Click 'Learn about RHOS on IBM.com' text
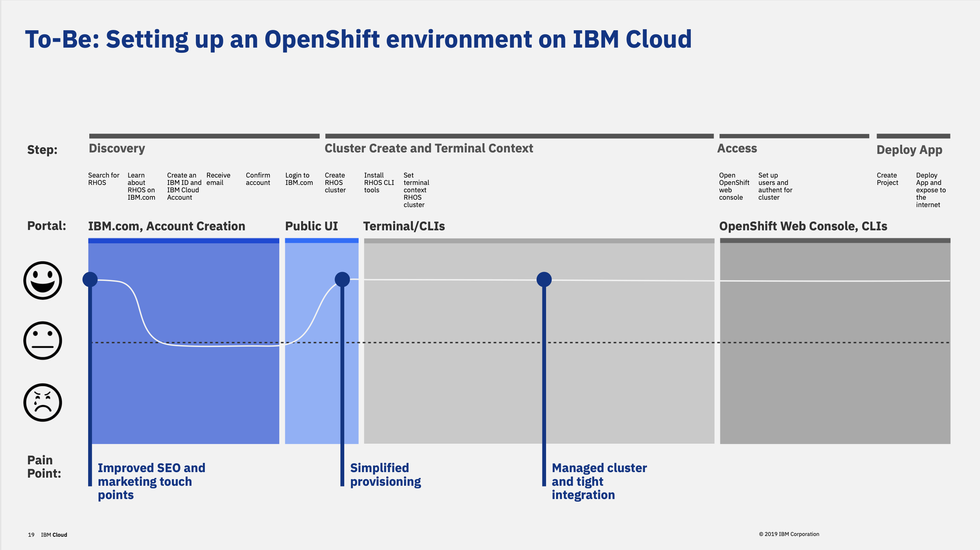Image resolution: width=980 pixels, height=550 pixels. pos(142,186)
